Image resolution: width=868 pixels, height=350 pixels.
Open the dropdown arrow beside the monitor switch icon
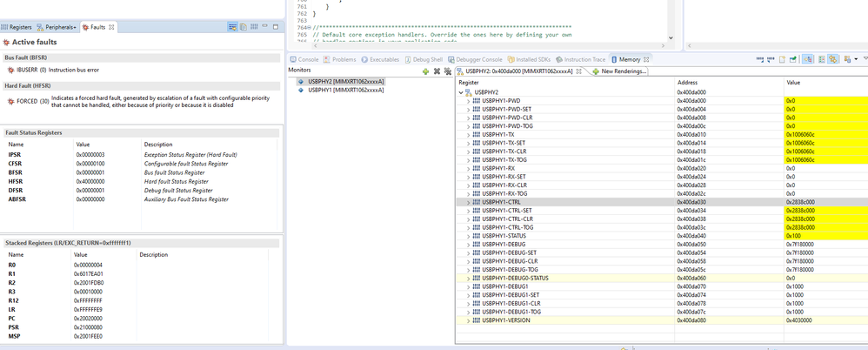pos(856,58)
